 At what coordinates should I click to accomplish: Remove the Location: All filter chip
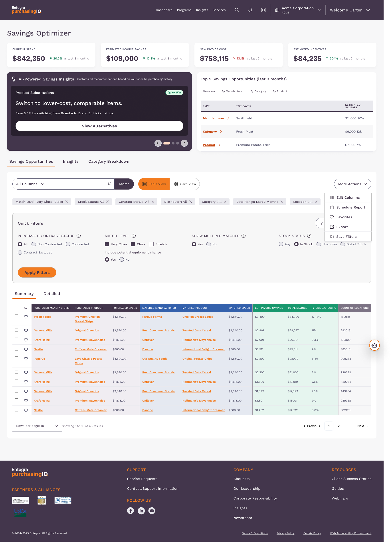point(316,202)
